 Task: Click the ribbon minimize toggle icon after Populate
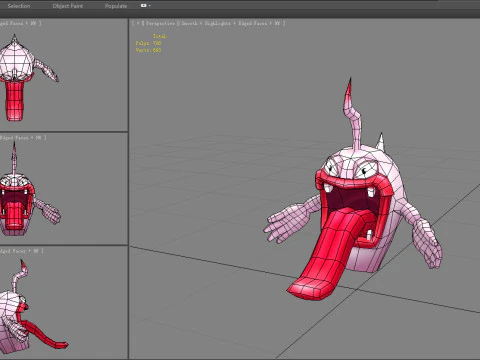coord(145,6)
